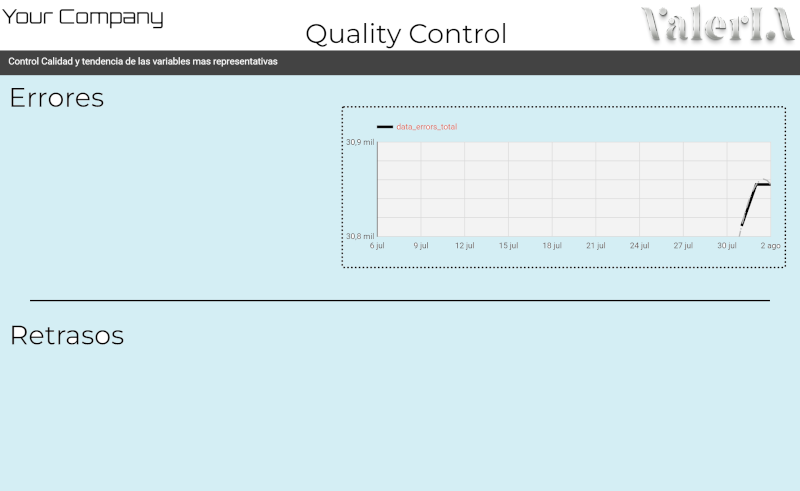Click the ValerIA logo

pyautogui.click(x=718, y=24)
